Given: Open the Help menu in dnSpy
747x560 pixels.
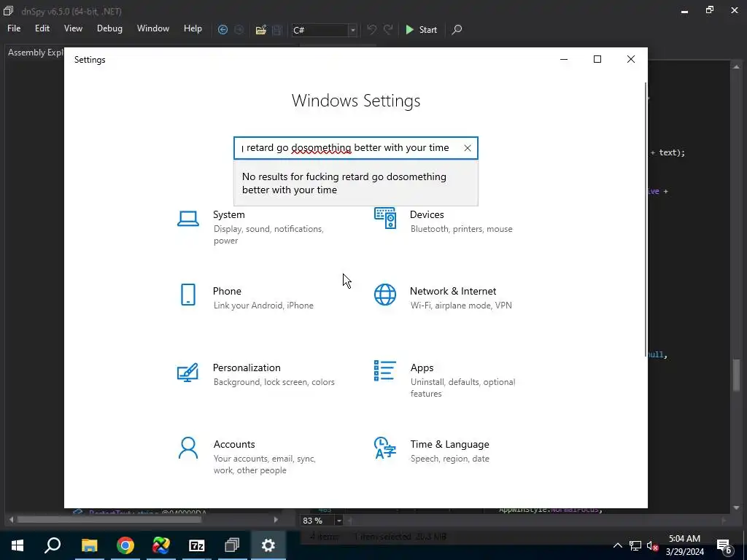Looking at the screenshot, I should [193, 28].
